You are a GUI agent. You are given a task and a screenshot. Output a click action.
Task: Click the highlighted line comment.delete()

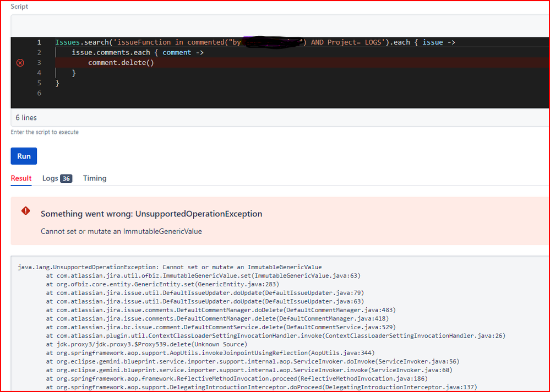(121, 63)
